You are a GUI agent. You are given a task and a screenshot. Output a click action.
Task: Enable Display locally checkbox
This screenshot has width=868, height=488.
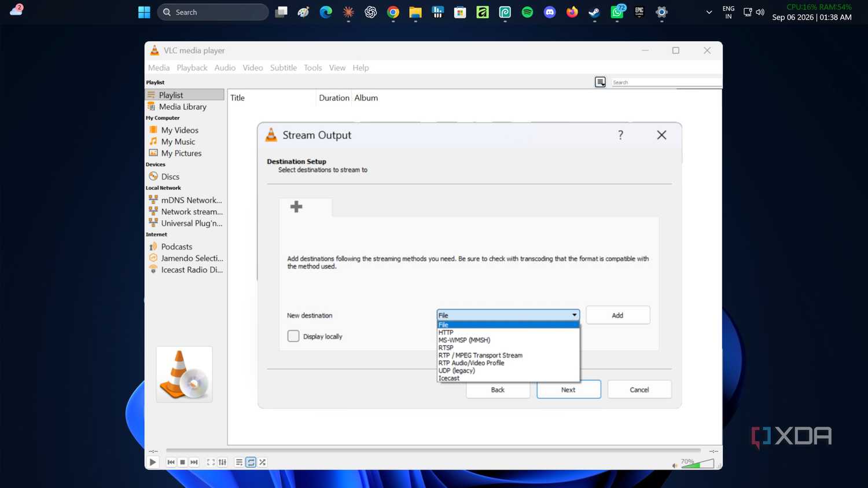point(293,336)
